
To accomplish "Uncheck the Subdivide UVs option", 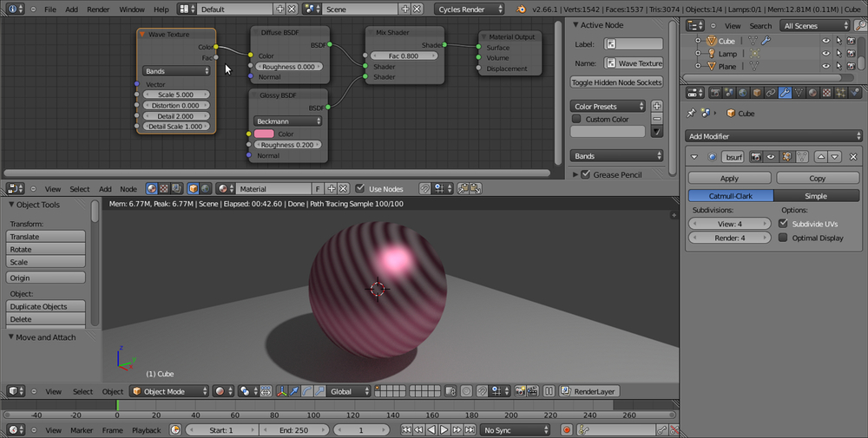I will tap(784, 224).
